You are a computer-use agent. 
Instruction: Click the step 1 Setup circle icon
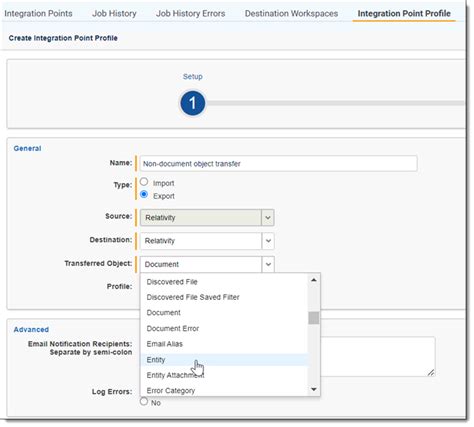pyautogui.click(x=192, y=103)
